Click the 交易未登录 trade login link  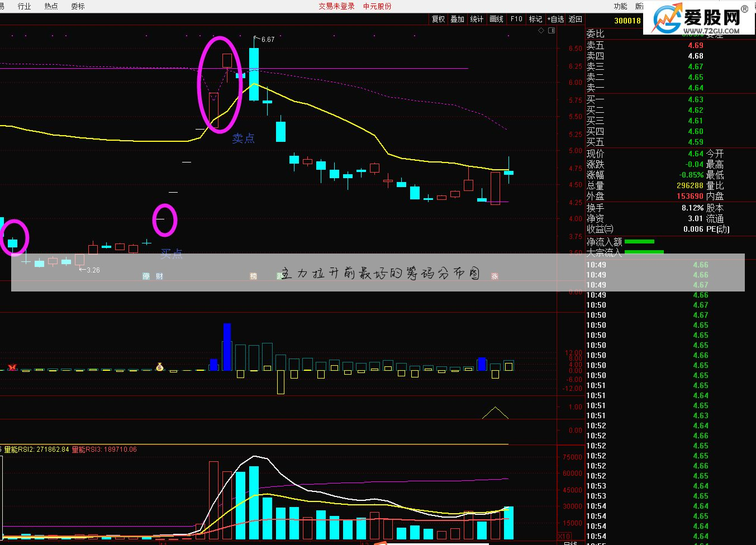pos(337,6)
